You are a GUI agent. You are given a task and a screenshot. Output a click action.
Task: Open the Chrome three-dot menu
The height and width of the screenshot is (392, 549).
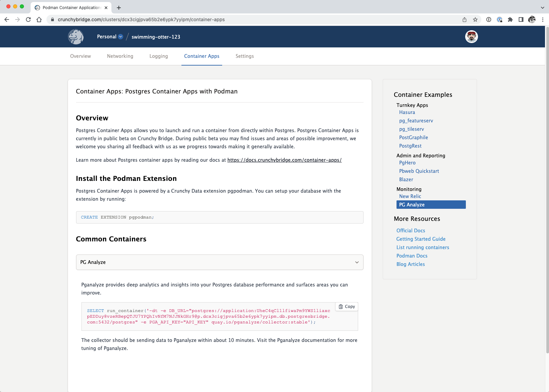click(543, 19)
